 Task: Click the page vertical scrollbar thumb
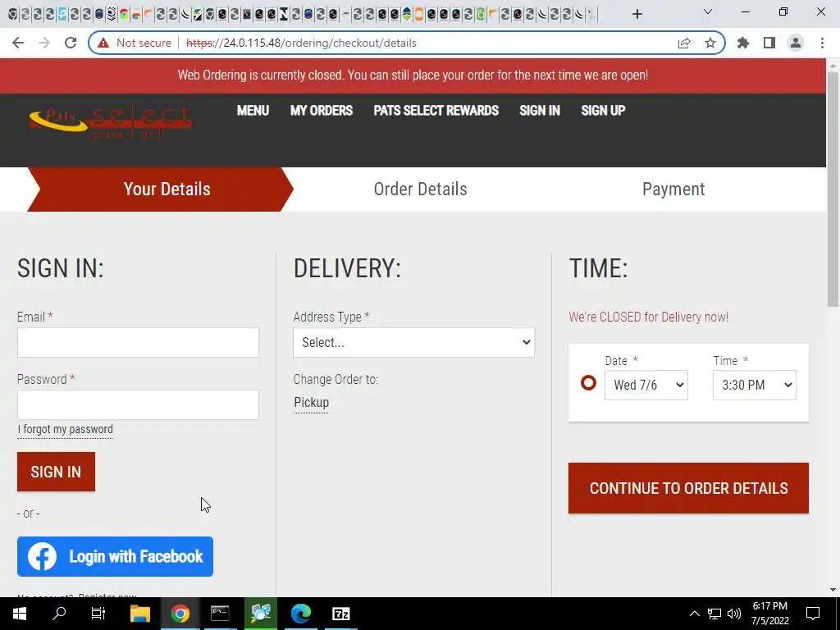click(x=833, y=189)
